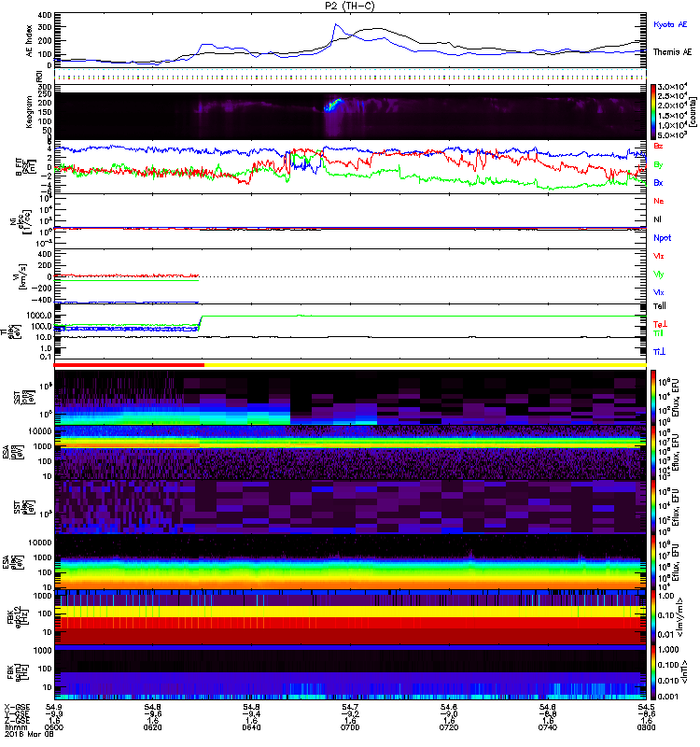700x747 pixels.
Task: Click the green Viy legend label
Action: (x=659, y=275)
